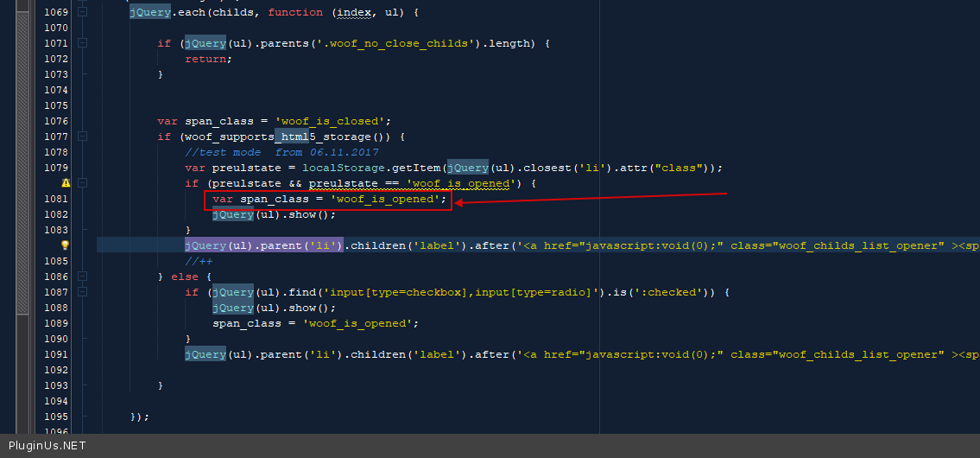
Task: Collapse the if block at line 1087
Action: tap(83, 292)
